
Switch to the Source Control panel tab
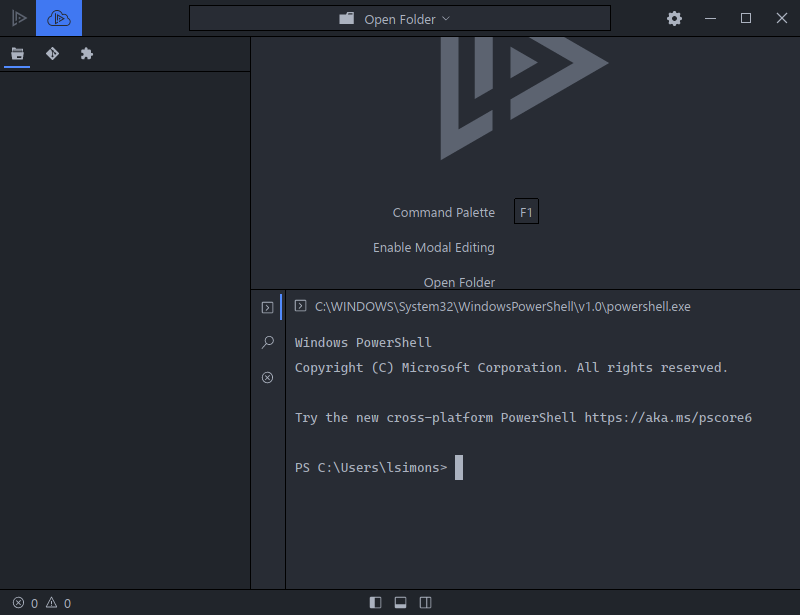click(52, 54)
